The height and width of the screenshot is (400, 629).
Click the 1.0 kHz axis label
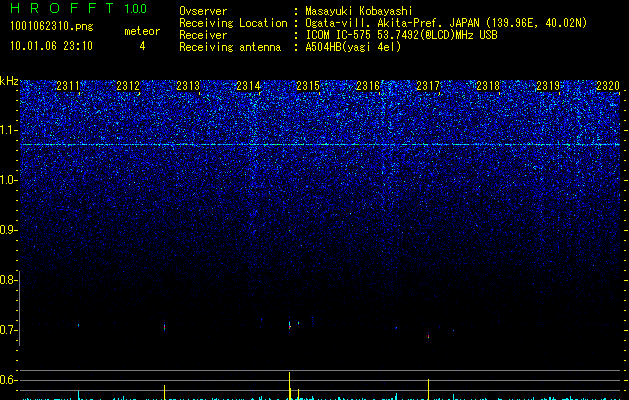tap(8, 180)
